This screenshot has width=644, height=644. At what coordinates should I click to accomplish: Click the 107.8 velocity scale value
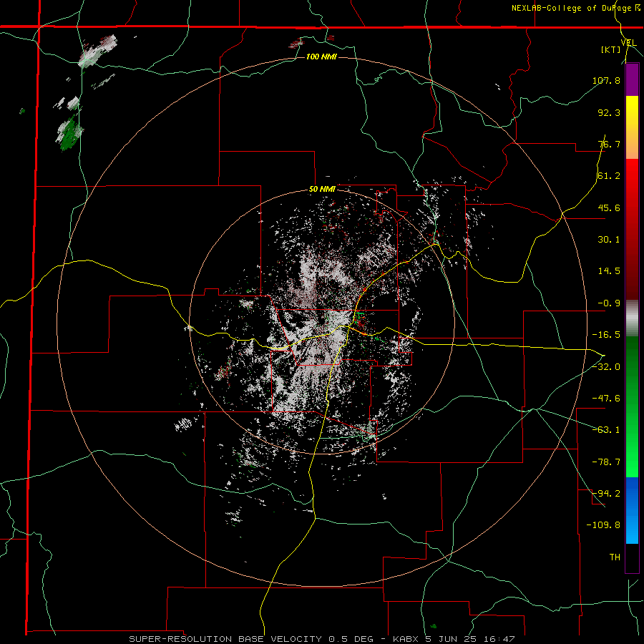(x=606, y=80)
